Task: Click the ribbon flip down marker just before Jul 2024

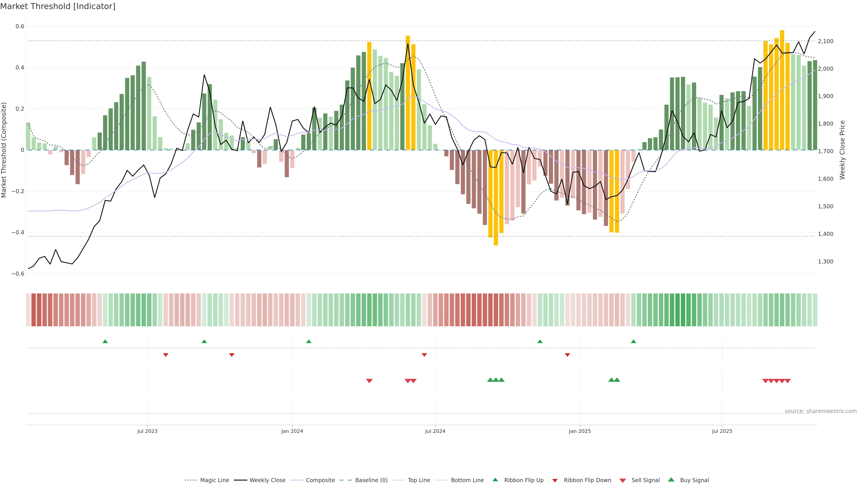Action: pyautogui.click(x=424, y=355)
